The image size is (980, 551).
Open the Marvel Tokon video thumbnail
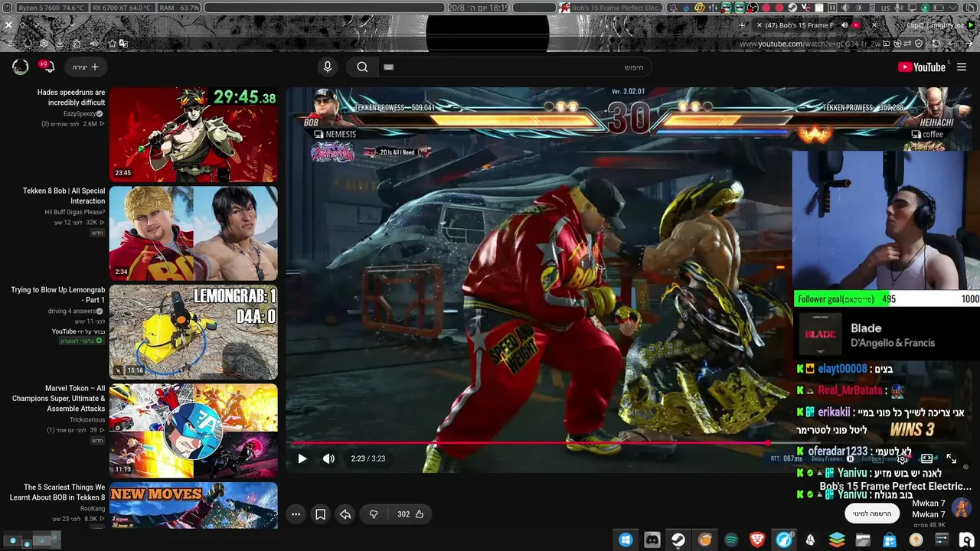[194, 431]
